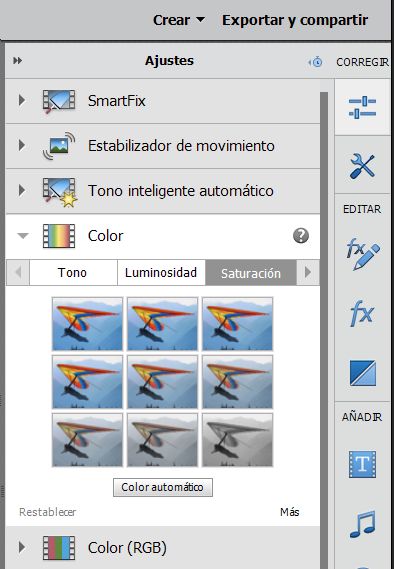The height and width of the screenshot is (569, 394).
Task: Open the Transitions blue diagonal icon
Action: click(363, 373)
